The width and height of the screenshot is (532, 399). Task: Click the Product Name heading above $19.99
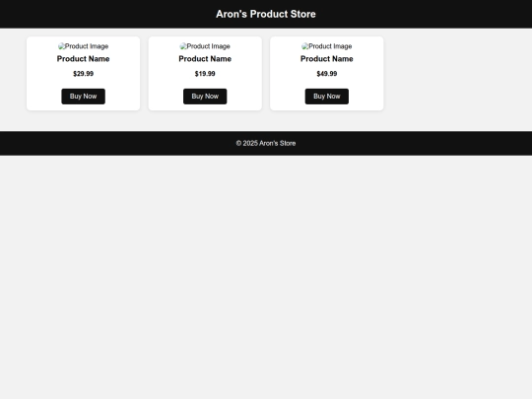pyautogui.click(x=205, y=59)
